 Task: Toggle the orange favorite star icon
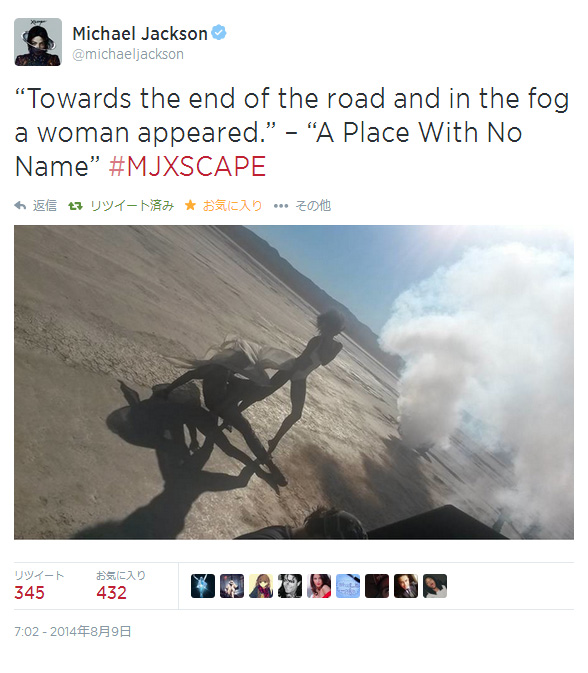(x=190, y=205)
